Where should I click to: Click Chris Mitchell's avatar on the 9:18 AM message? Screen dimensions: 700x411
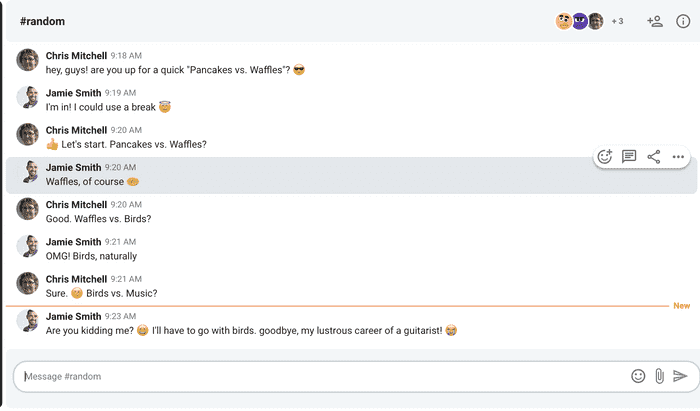(28, 60)
